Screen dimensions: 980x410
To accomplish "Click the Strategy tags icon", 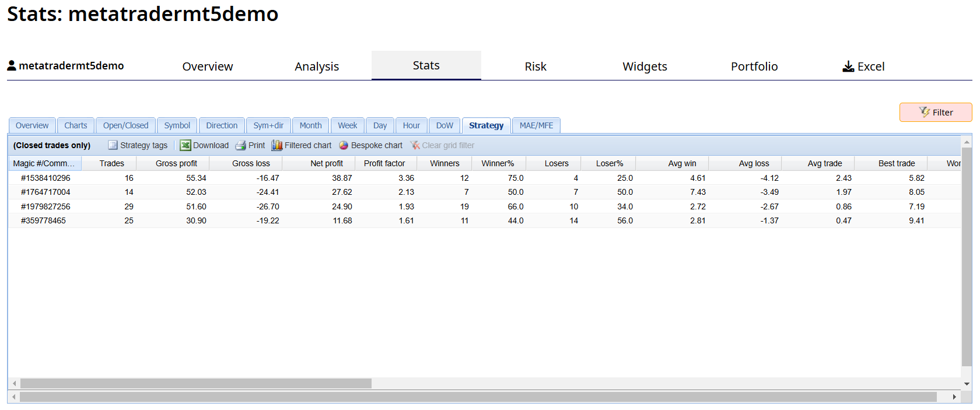I will click(113, 145).
